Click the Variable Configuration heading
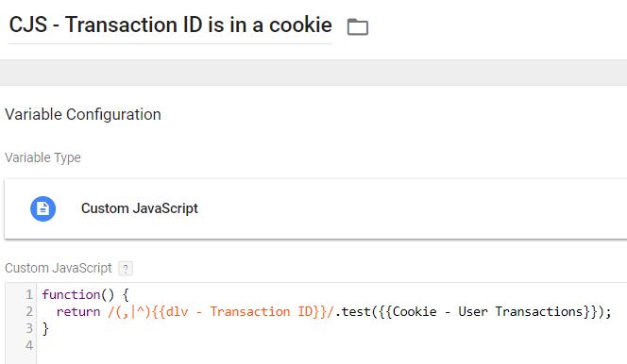 click(83, 114)
